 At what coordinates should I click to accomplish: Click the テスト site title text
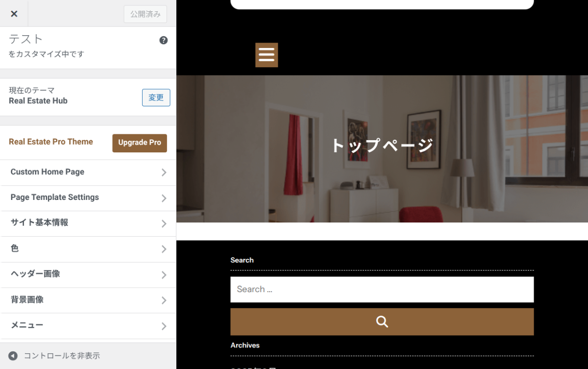click(x=25, y=39)
